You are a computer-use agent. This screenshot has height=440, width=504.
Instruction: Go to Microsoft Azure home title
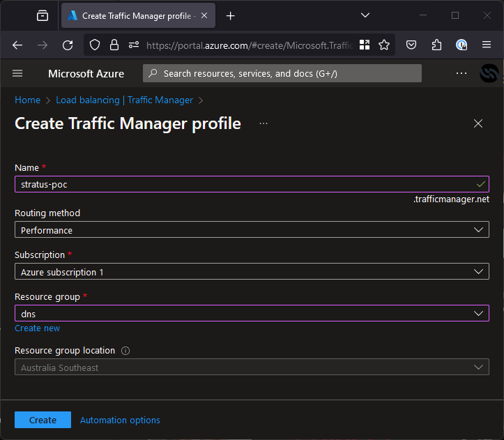pyautogui.click(x=86, y=74)
